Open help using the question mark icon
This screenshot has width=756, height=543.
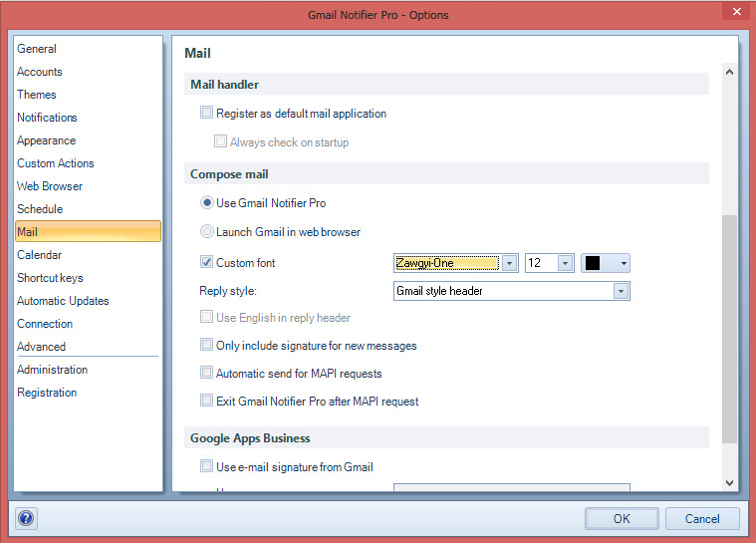26,518
